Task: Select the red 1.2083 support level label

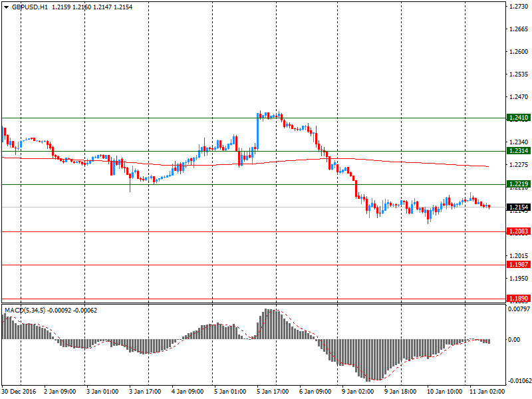Action: [519, 231]
